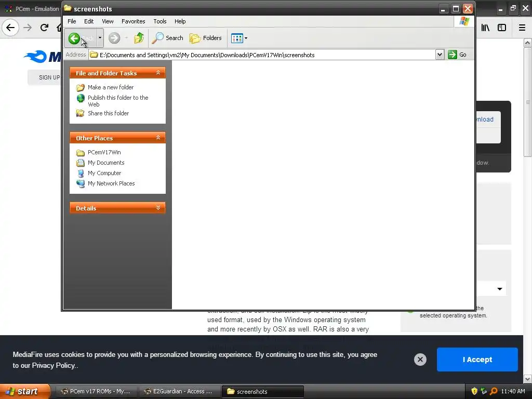Click the greyed Forward arrow in Explorer
This screenshot has height=399, width=532.
114,38
